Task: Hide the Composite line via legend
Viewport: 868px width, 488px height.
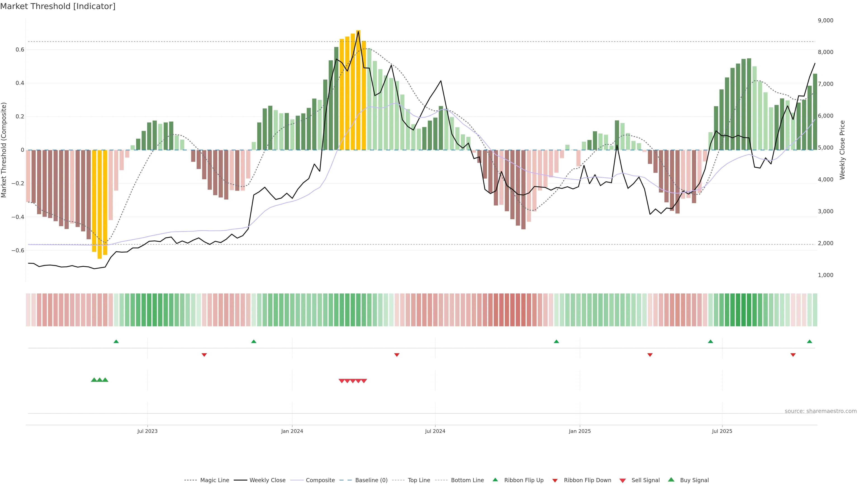Action: pos(320,480)
